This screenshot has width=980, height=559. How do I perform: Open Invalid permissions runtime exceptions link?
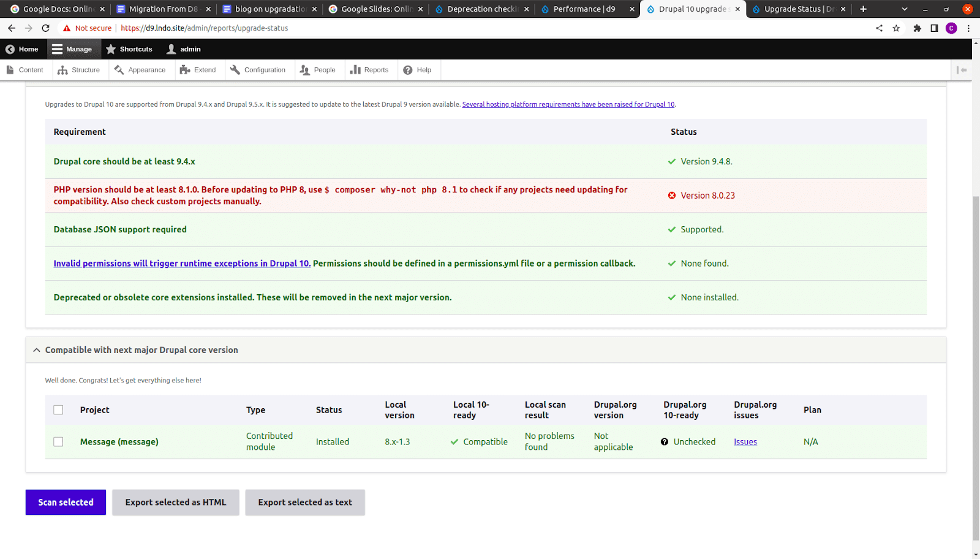click(x=182, y=264)
